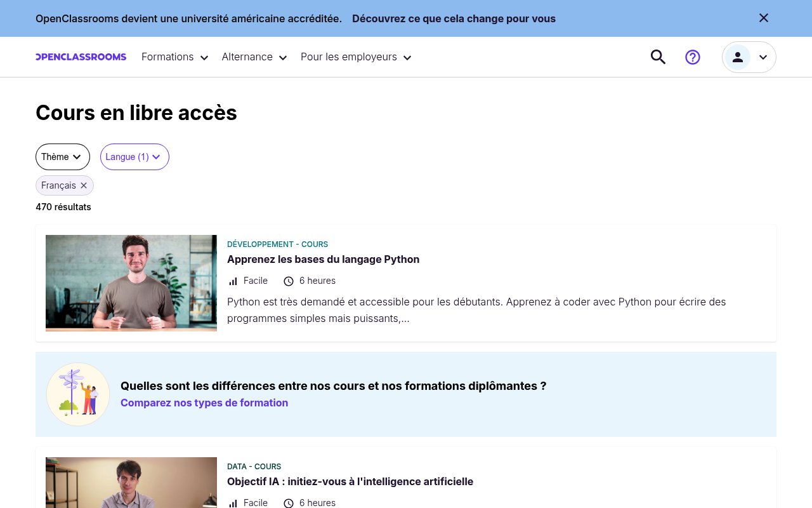
Task: Click the Python course description text
Action: (x=476, y=310)
